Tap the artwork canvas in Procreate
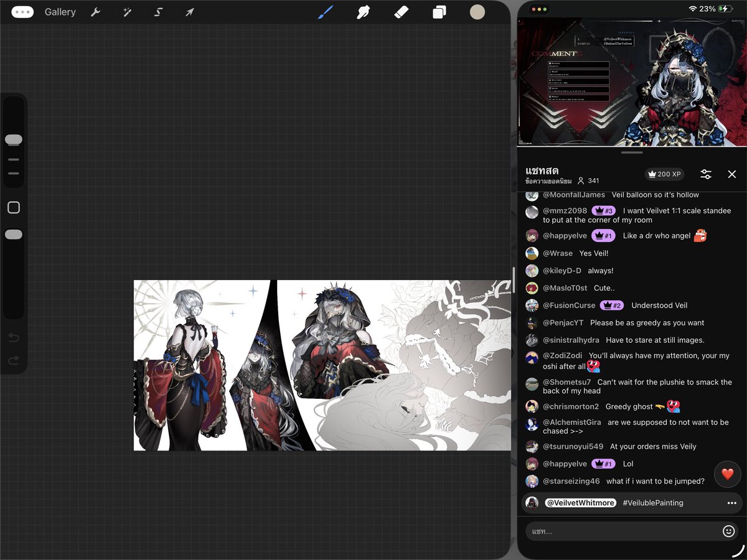Image resolution: width=747 pixels, height=560 pixels. [x=322, y=365]
